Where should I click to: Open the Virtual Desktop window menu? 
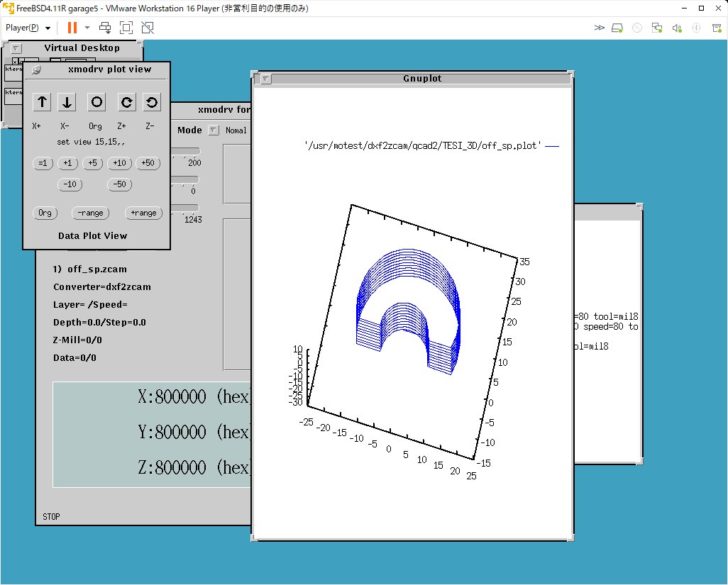pos(16,48)
